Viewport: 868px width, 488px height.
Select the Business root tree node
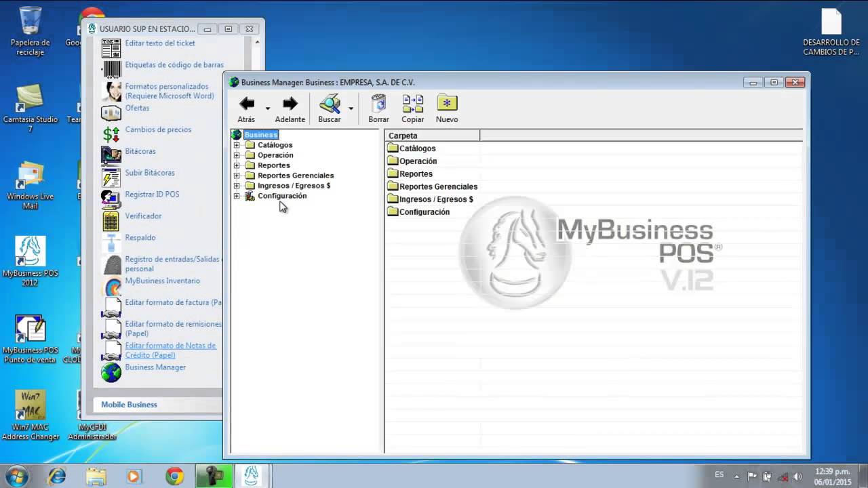(261, 135)
